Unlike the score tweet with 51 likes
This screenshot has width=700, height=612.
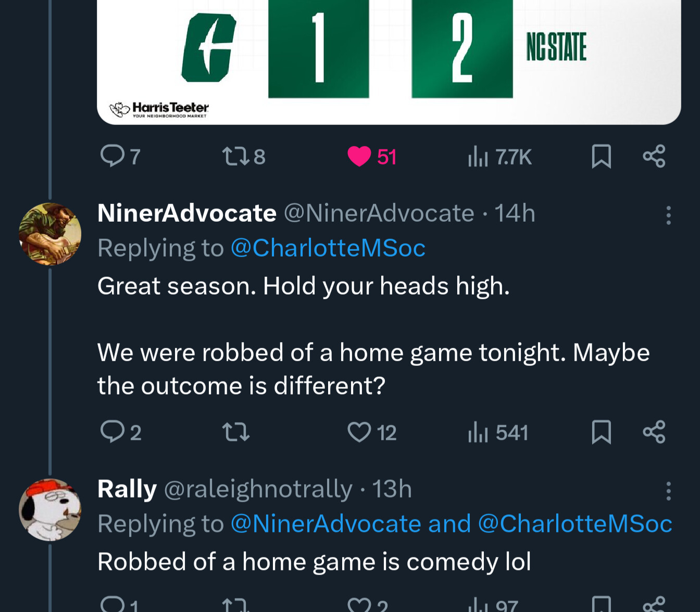point(359,156)
